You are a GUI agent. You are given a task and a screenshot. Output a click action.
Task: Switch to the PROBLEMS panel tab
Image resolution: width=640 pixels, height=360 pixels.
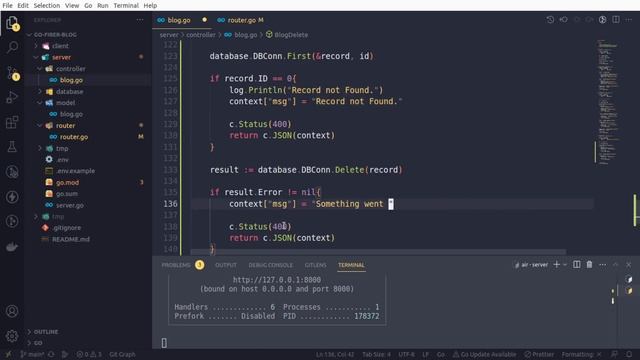point(176,265)
